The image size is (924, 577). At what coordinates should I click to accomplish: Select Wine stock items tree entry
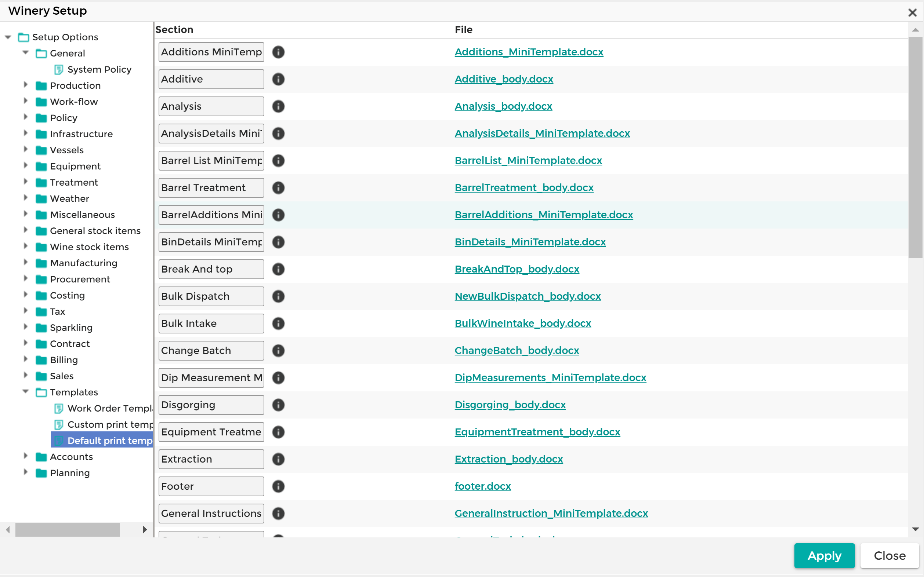[x=89, y=247]
